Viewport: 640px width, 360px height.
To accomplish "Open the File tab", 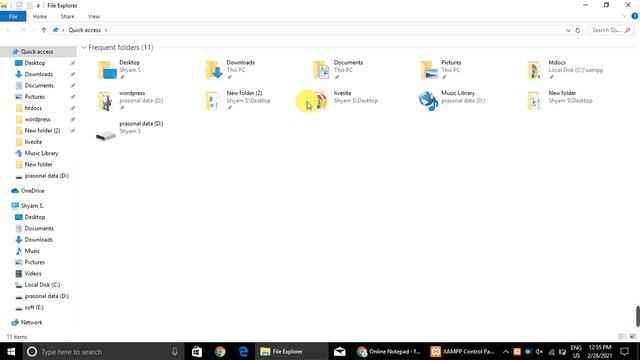I will coord(13,16).
